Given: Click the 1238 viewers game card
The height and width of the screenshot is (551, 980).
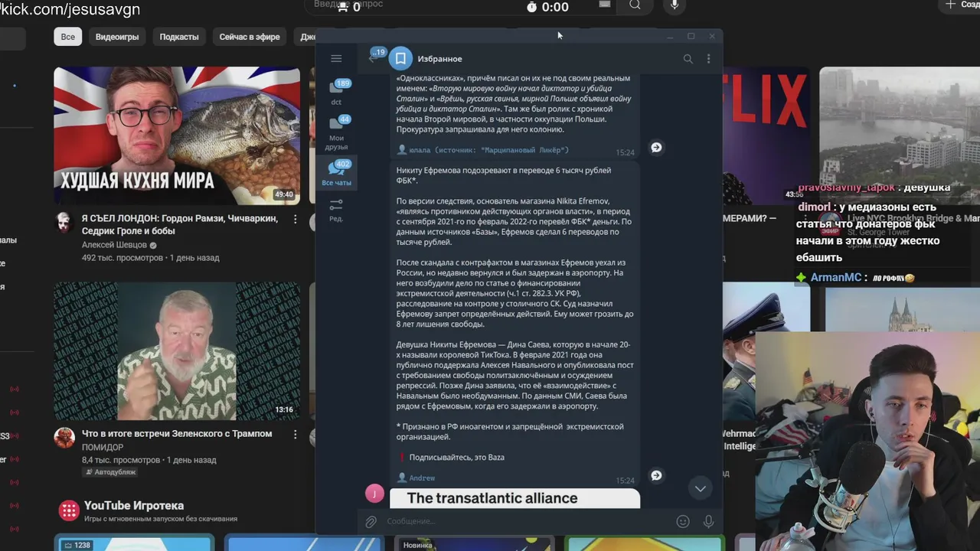Looking at the screenshot, I should tap(136, 544).
